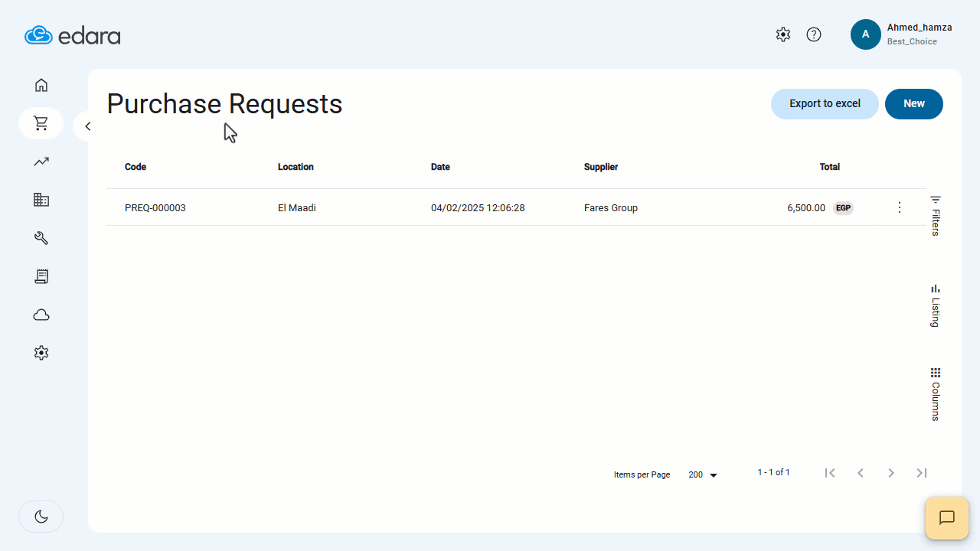Open the Purchasing shopping cart icon
980x551 pixels.
(x=41, y=123)
